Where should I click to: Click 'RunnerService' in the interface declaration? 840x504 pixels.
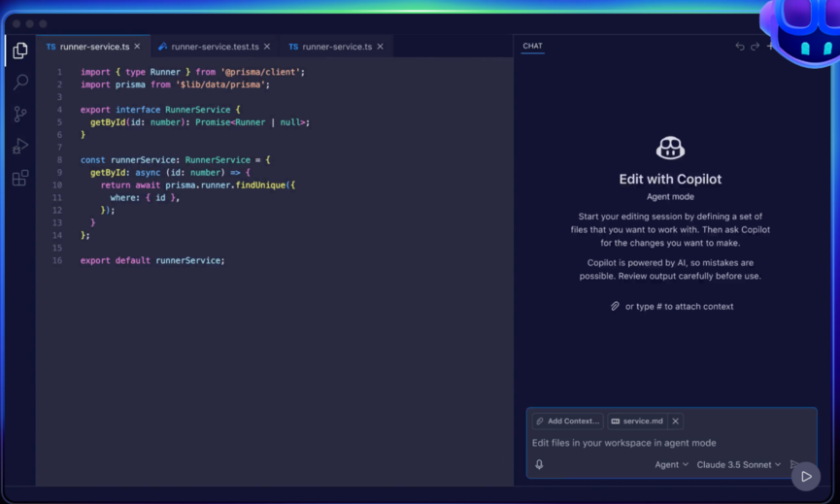point(198,110)
